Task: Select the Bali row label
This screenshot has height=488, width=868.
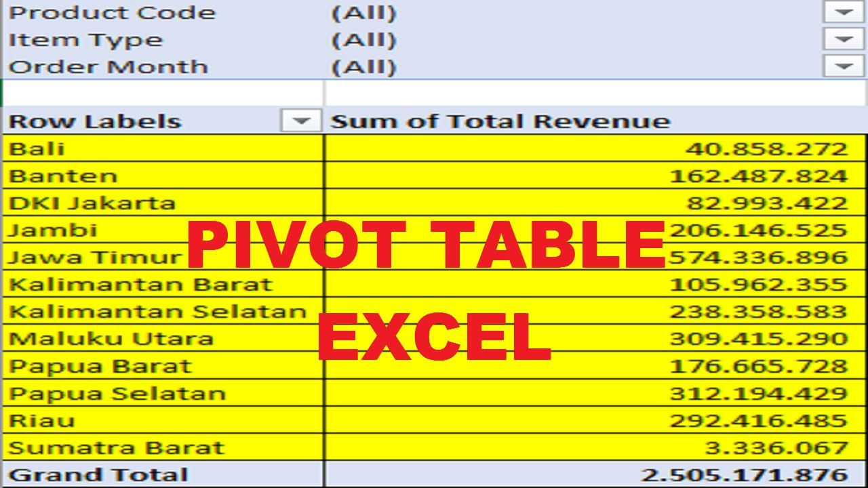Action: click(x=163, y=148)
